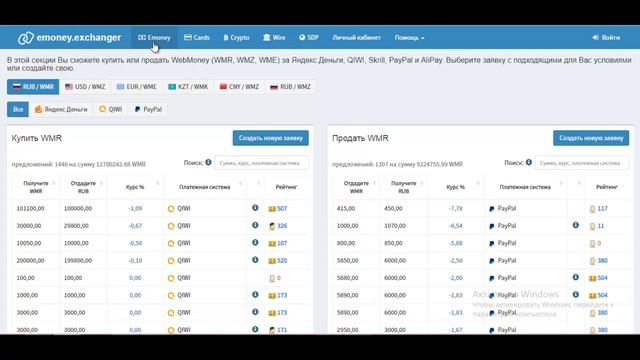Select the RUB / WMZ currency pair
640x360 pixels.
click(x=291, y=87)
